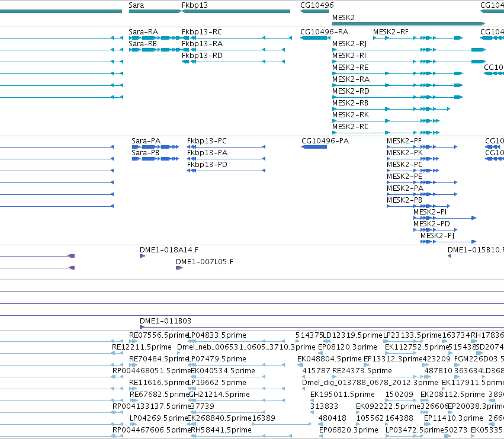Click the RE67682.5prime EST label
504x439 pixels.
click(x=159, y=395)
